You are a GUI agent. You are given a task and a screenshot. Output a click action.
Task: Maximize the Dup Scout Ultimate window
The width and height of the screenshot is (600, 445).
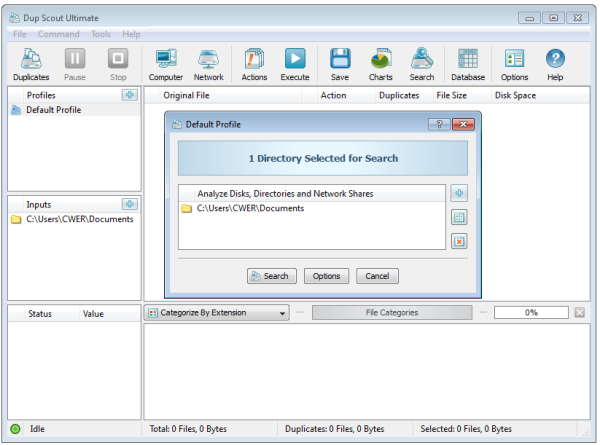tap(553, 18)
